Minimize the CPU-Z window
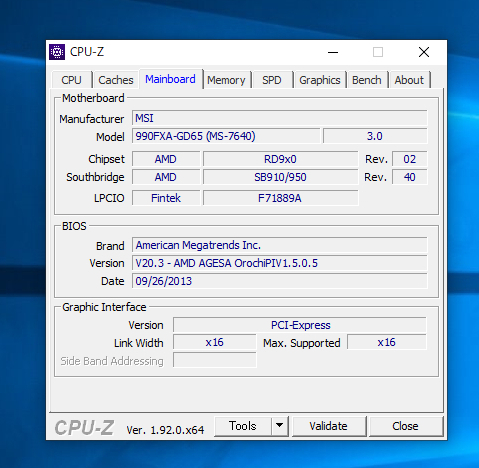This screenshot has width=479, height=468. tap(333, 52)
